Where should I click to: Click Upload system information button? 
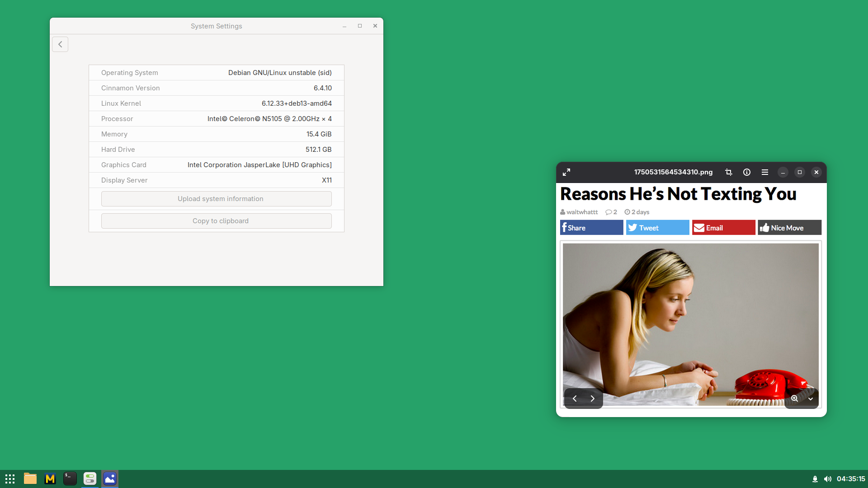click(217, 199)
